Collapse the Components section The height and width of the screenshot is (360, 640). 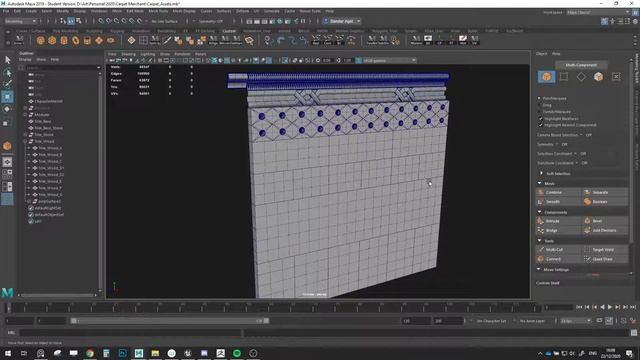(x=540, y=212)
